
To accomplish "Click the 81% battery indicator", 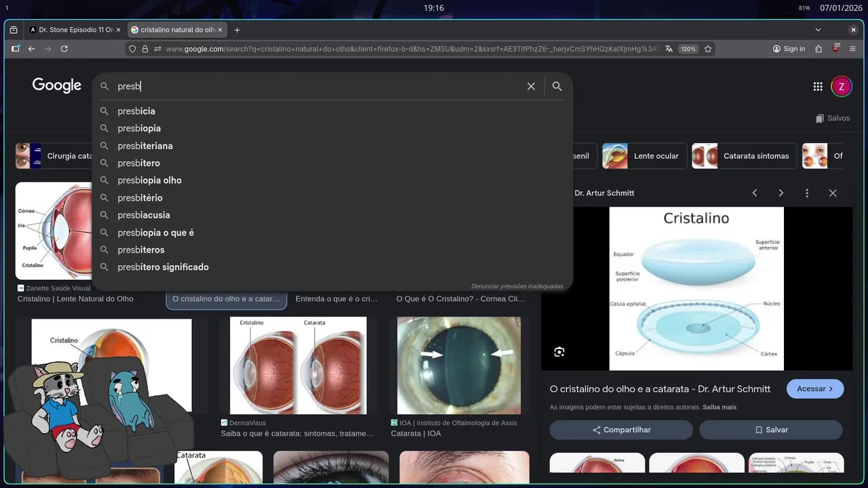I will (804, 8).
